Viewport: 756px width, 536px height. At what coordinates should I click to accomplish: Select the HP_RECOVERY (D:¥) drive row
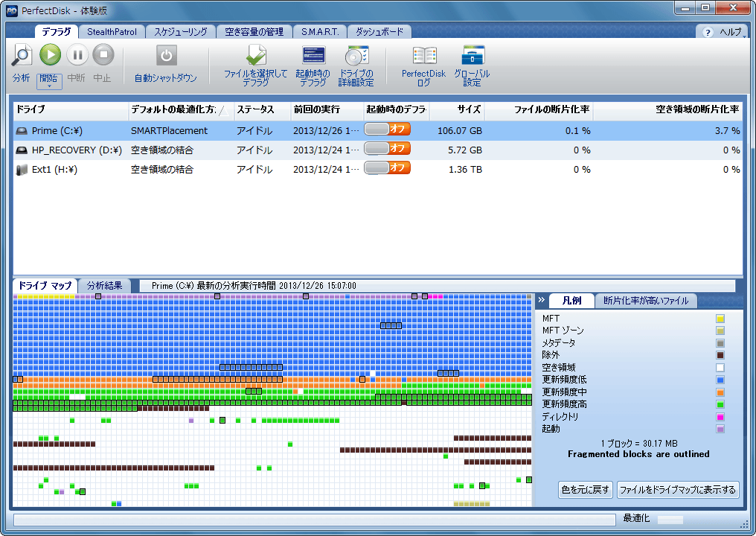(378, 150)
